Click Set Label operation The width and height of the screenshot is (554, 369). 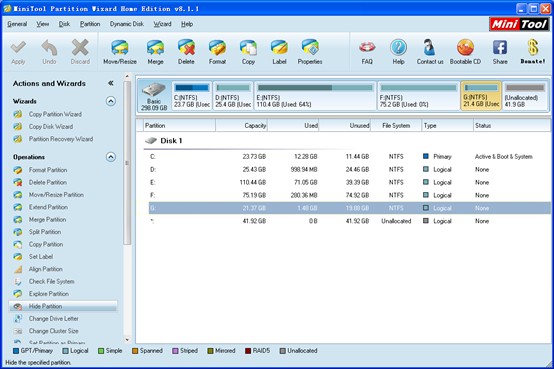pyautogui.click(x=41, y=257)
